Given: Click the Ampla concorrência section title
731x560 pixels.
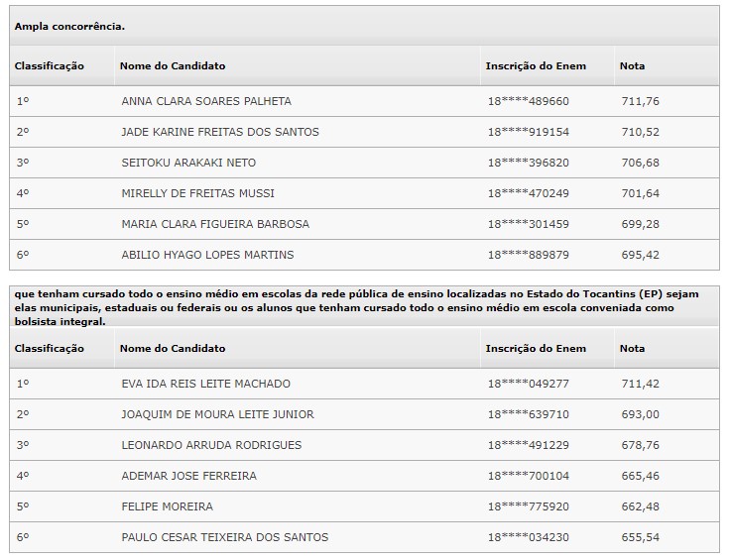Looking at the screenshot, I should click(x=69, y=27).
